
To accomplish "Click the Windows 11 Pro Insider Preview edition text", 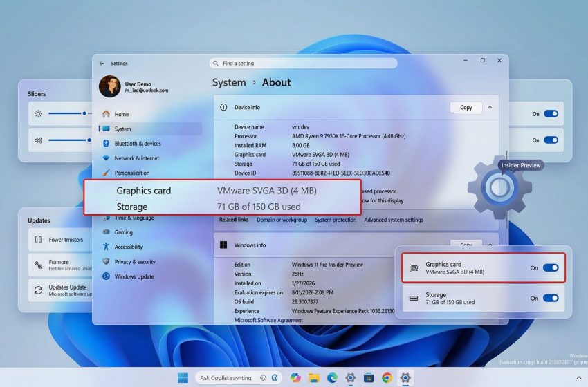I will 327,265.
